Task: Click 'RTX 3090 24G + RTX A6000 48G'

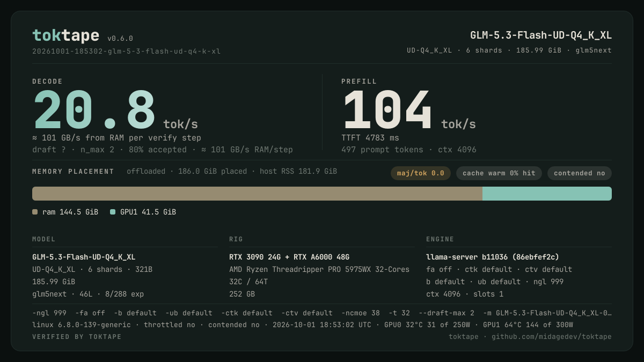Action: pos(289,257)
